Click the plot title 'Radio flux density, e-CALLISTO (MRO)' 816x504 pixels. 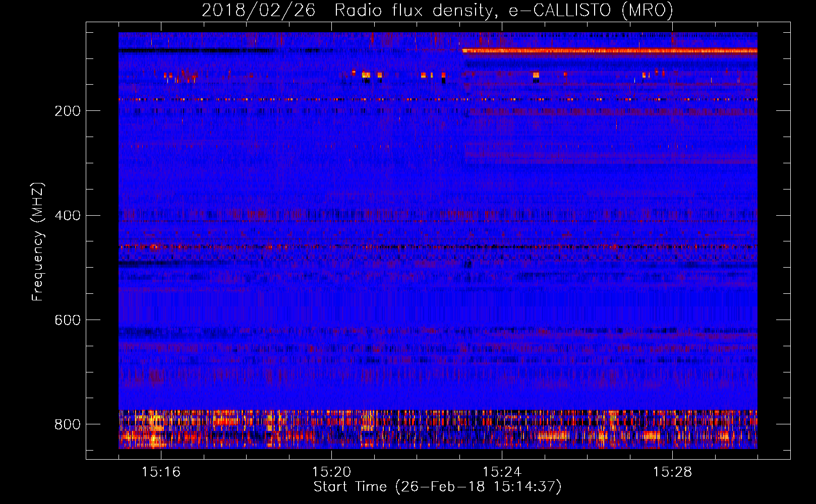(504, 10)
